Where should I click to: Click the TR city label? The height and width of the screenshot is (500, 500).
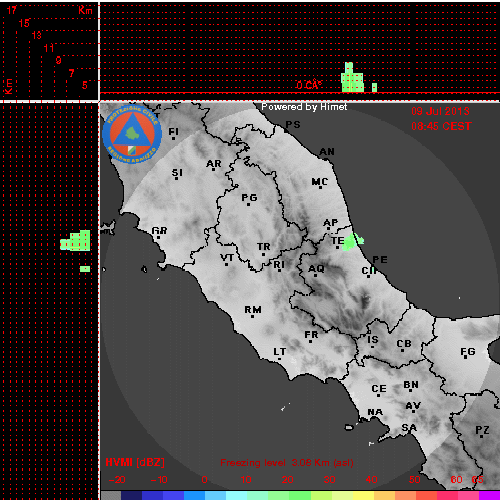click(264, 247)
